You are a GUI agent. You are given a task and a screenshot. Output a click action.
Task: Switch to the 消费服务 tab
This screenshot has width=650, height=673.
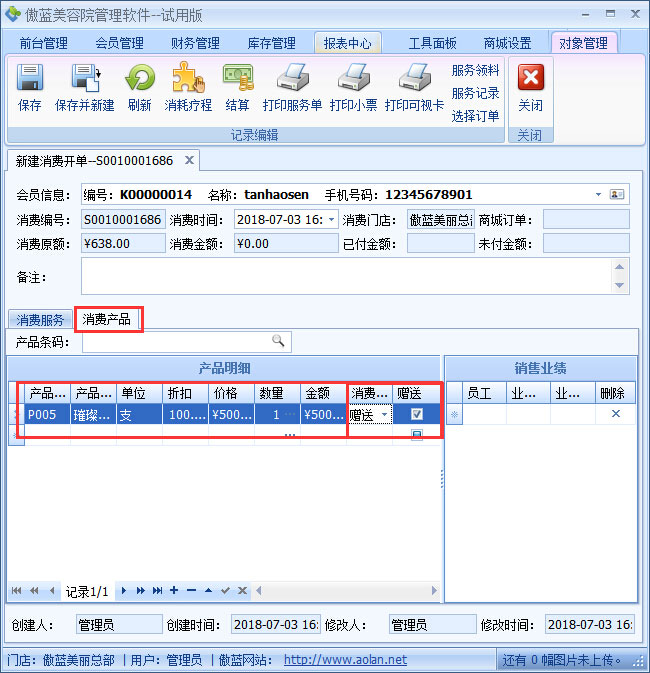40,320
